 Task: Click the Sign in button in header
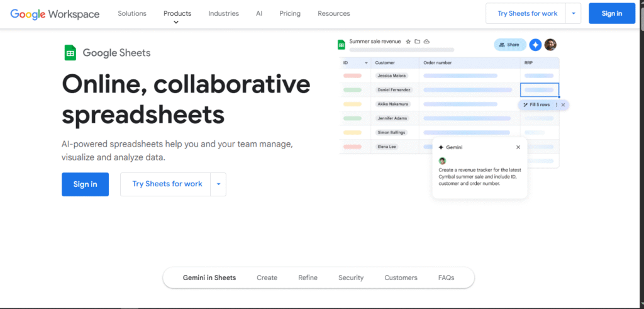coord(611,13)
